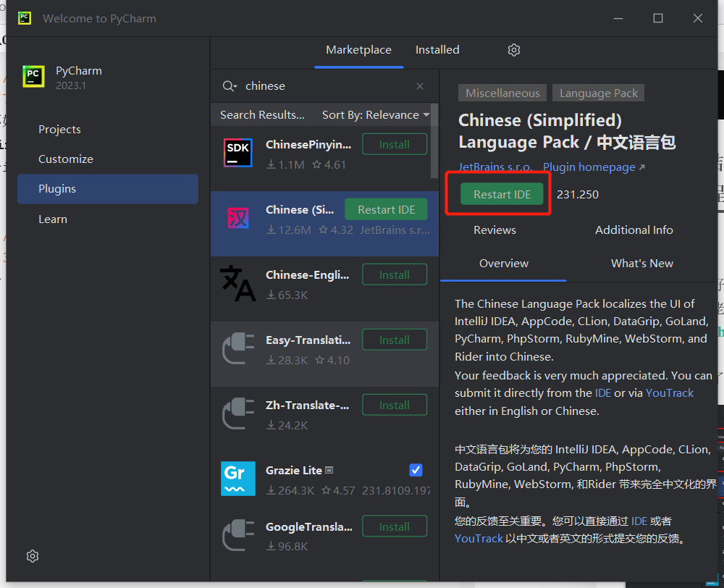
Task: Click Chinese-English downloads 65.3K
Action: click(x=287, y=295)
